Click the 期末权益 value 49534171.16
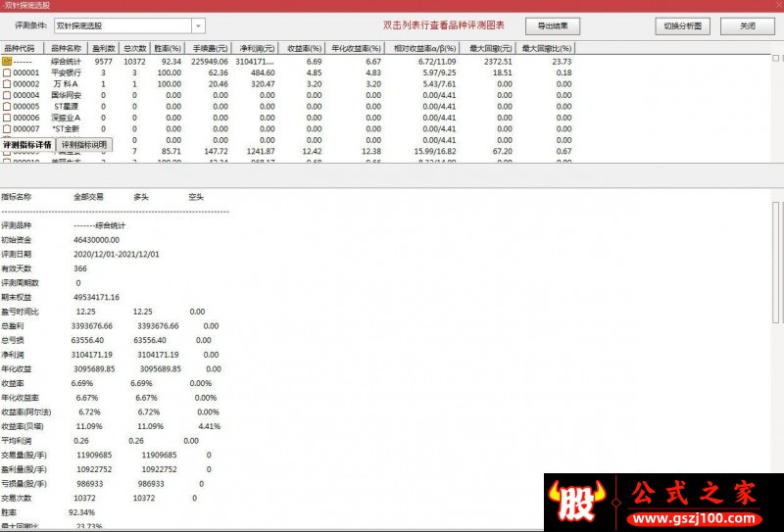This screenshot has height=532, width=784. tap(96, 298)
